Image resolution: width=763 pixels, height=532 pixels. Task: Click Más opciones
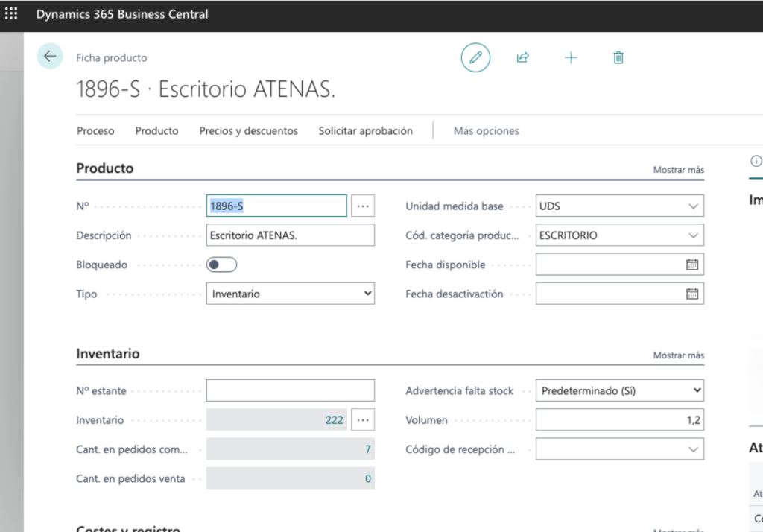click(x=486, y=131)
